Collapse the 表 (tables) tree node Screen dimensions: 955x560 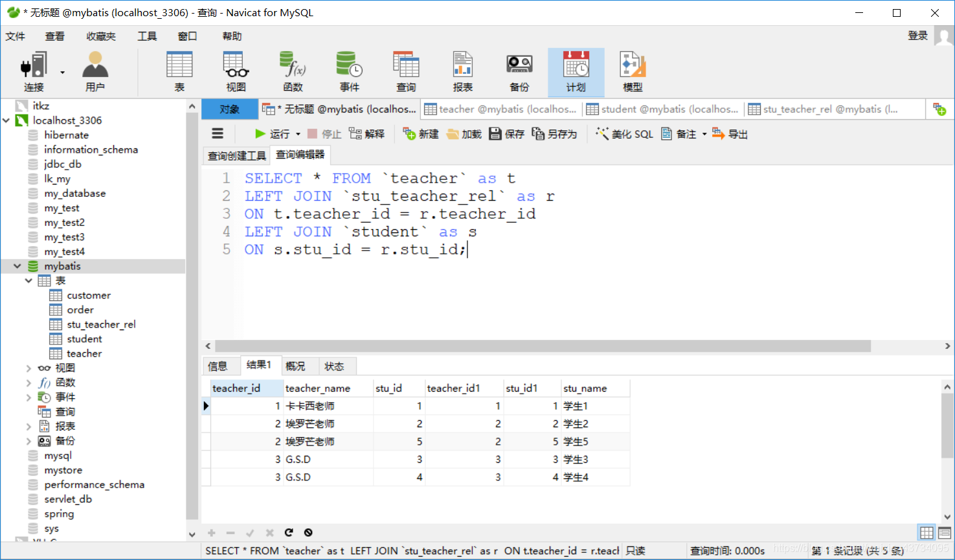(x=28, y=280)
